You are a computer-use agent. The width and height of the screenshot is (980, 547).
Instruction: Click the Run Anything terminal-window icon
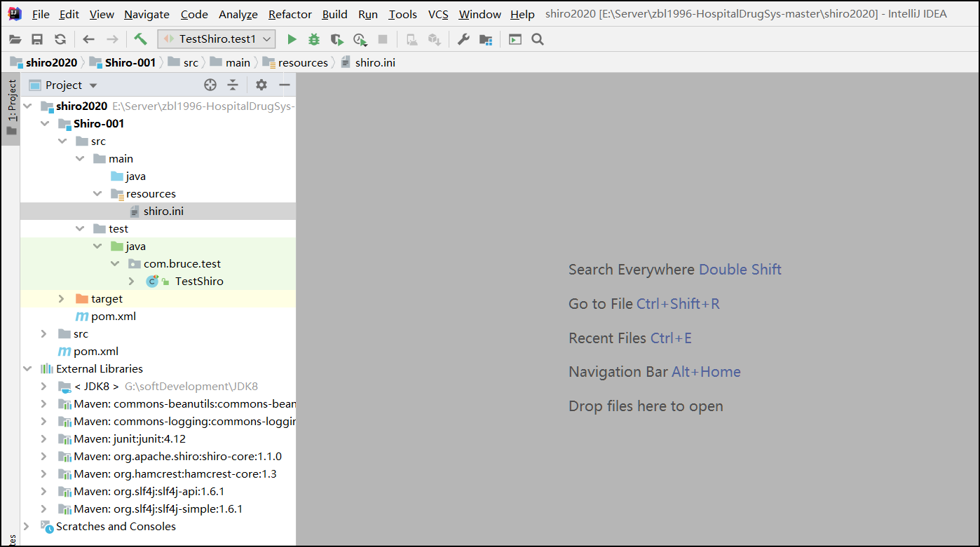tap(515, 40)
